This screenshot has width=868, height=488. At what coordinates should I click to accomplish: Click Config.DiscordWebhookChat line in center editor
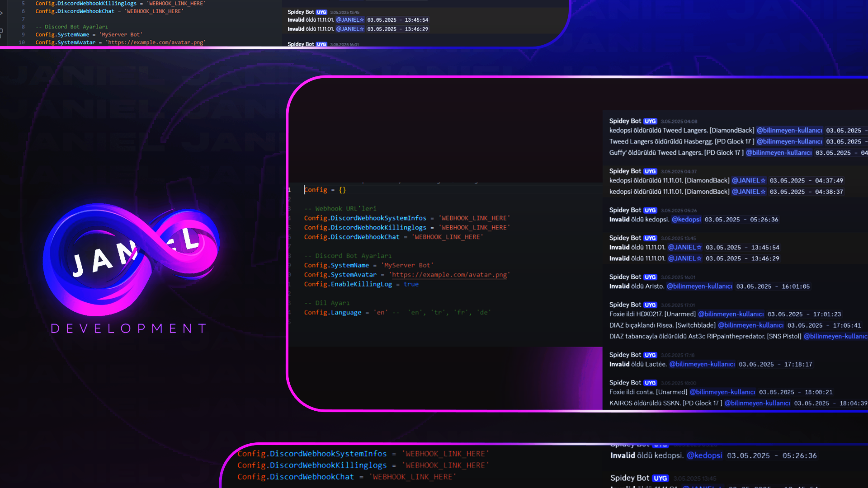click(393, 237)
